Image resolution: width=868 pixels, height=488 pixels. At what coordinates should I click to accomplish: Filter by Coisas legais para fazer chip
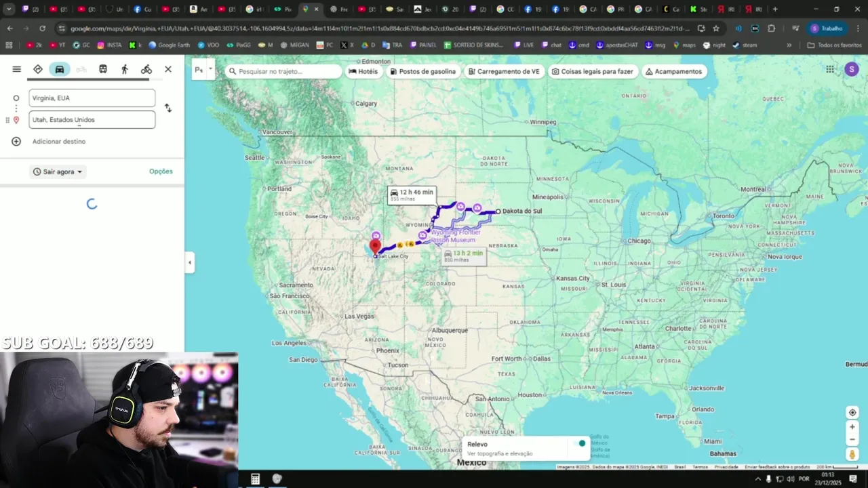click(x=593, y=71)
